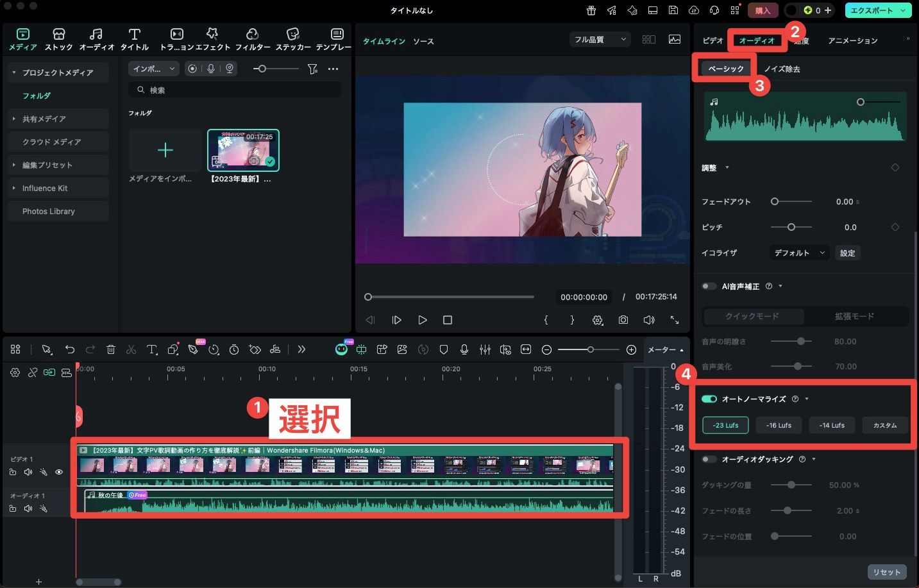Click the undo arrow in timeline toolbar
Screen dimensions: 919x588
(70, 349)
